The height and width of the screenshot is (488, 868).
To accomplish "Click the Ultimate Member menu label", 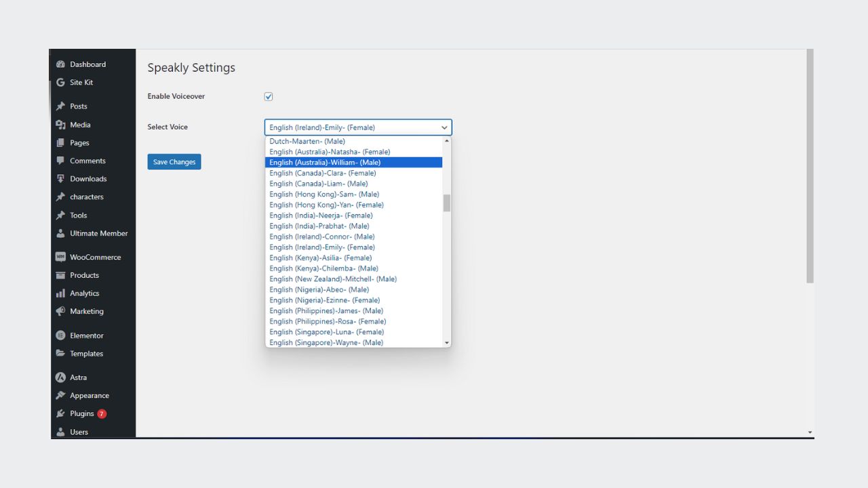I will 99,233.
